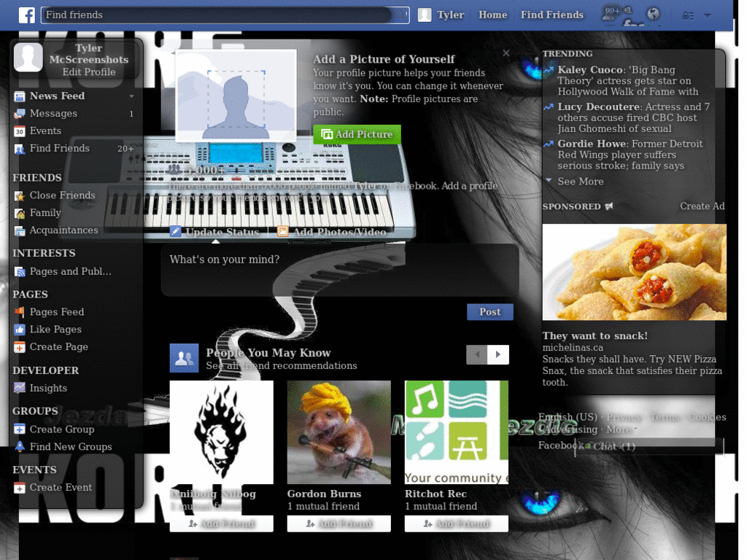The width and height of the screenshot is (747, 560).
Task: Open the Lucy Decoutere trending story
Action: [633, 117]
